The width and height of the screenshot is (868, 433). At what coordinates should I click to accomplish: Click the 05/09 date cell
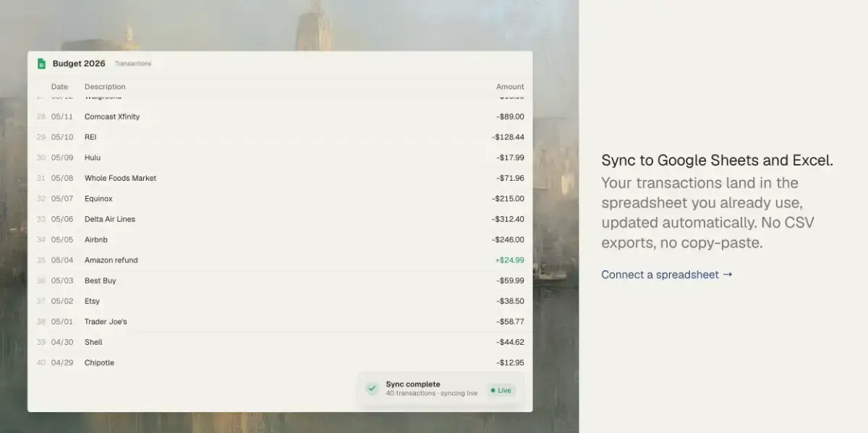click(x=62, y=158)
